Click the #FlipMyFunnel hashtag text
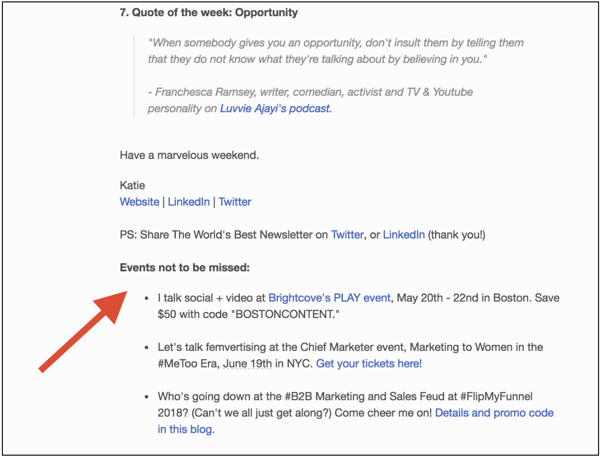This screenshot has width=600, height=458. [496, 396]
